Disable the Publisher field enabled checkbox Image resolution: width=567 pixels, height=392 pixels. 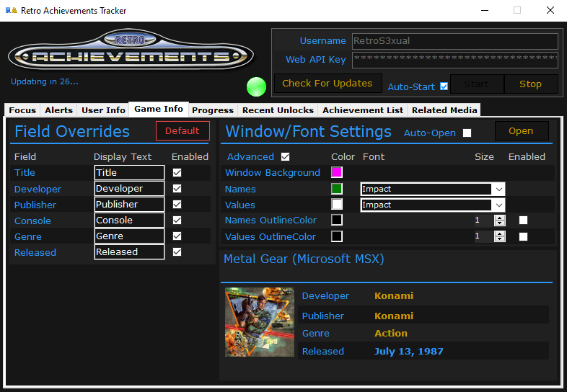pos(177,205)
